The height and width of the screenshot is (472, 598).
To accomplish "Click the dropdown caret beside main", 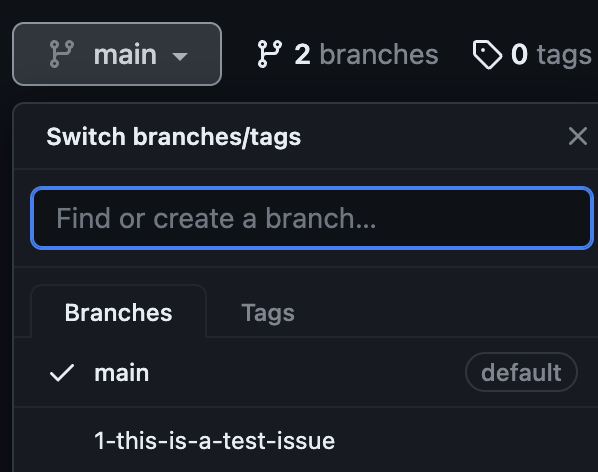I will (180, 57).
